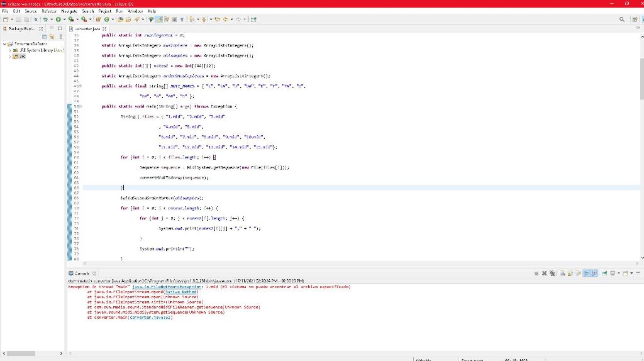The image size is (644, 361).
Task: Click Collapse All in Package Explorer
Action: click(45, 36)
